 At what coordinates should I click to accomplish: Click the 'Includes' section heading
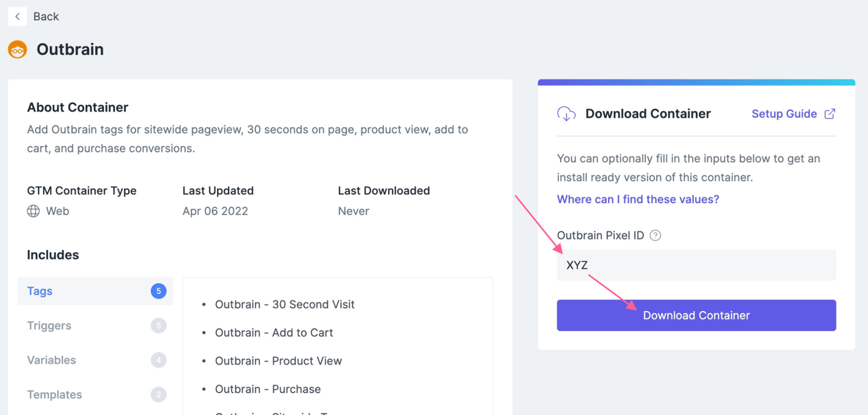point(53,255)
